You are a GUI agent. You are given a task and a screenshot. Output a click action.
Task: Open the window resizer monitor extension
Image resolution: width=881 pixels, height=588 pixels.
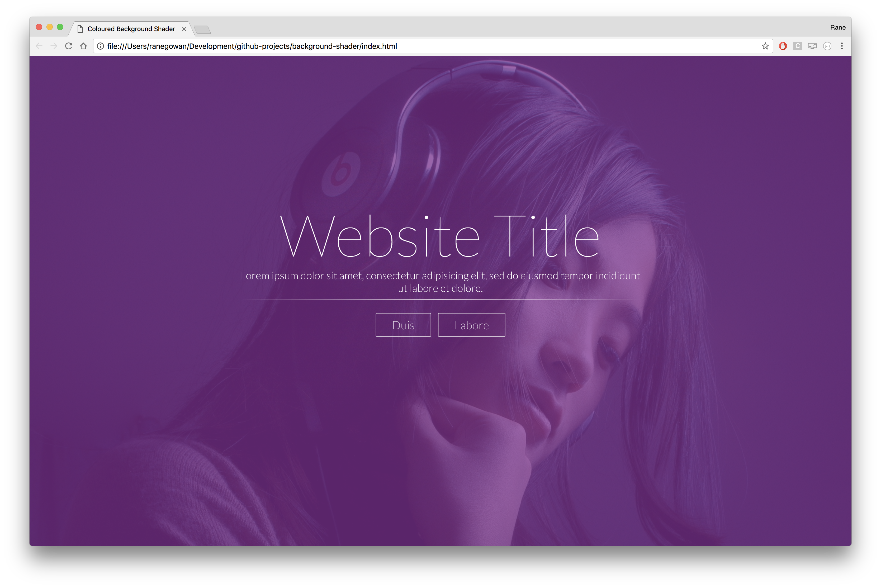point(812,46)
